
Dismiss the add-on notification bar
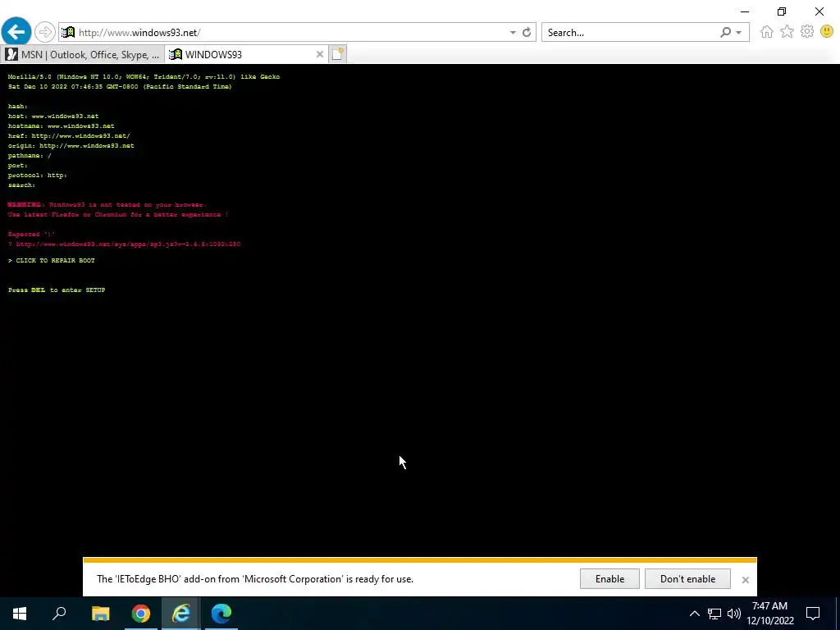click(x=745, y=580)
